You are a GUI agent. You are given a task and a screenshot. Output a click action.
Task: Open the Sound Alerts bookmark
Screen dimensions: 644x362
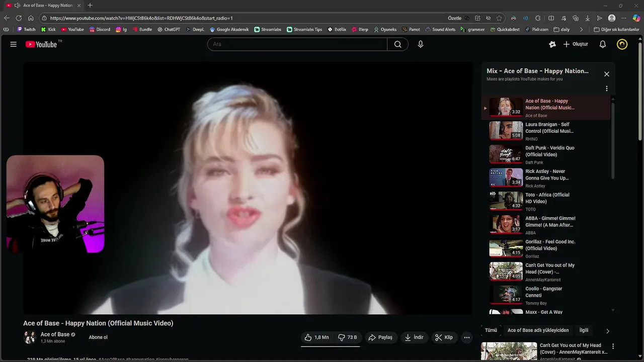[440, 30]
